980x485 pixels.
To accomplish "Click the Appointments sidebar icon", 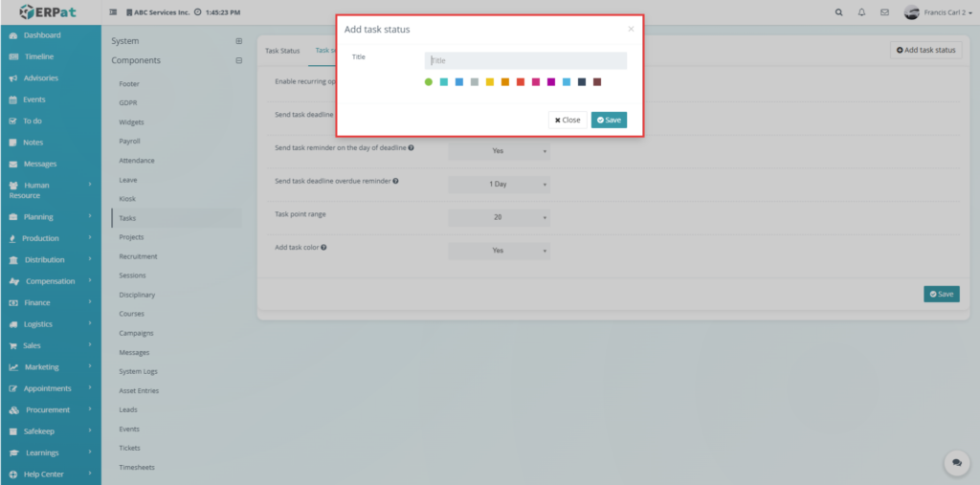I will (13, 388).
